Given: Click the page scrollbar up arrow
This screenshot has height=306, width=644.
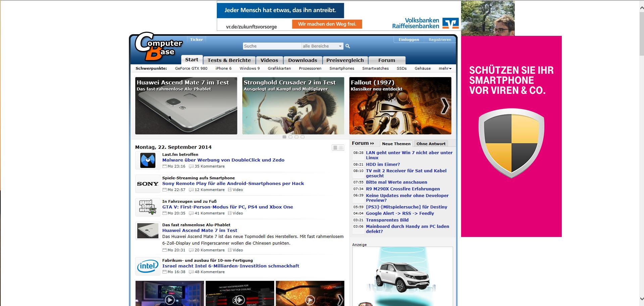Looking at the screenshot, I should (x=641, y=8).
